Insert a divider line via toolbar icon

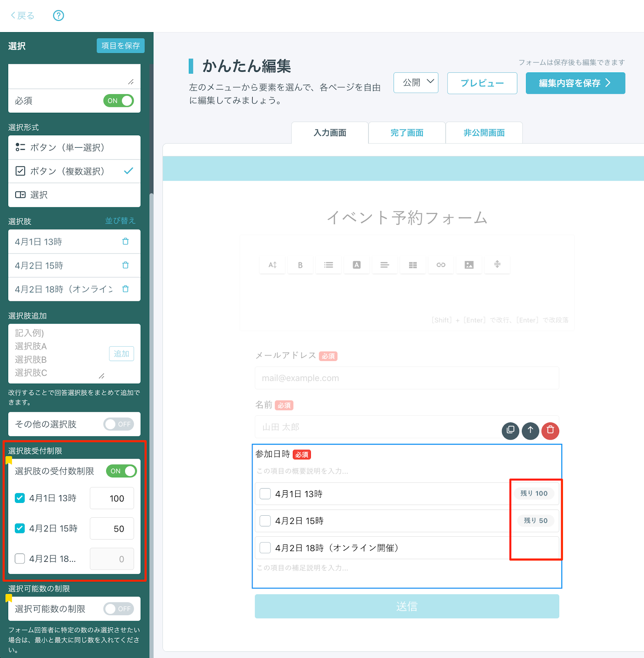point(497,265)
